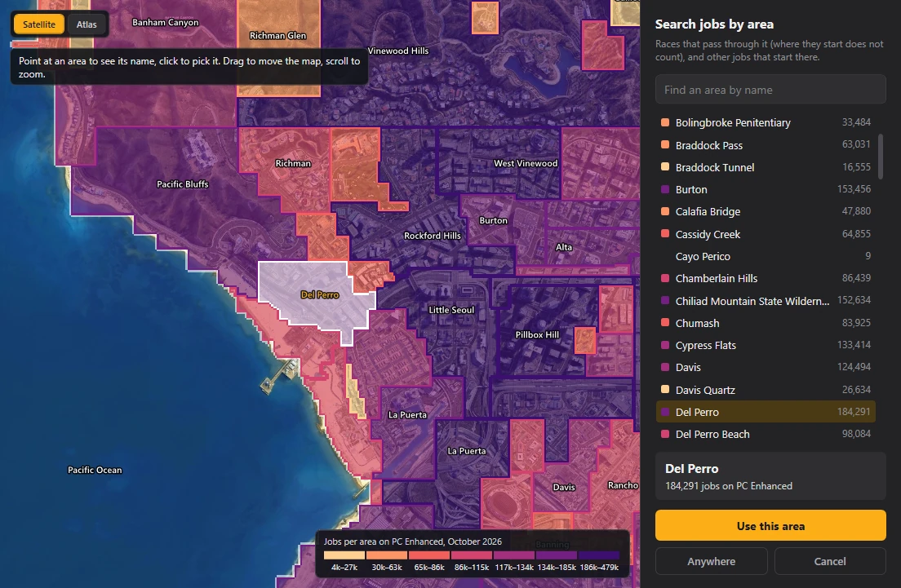The height and width of the screenshot is (588, 901).
Task: Click the Use this area button
Action: (770, 525)
